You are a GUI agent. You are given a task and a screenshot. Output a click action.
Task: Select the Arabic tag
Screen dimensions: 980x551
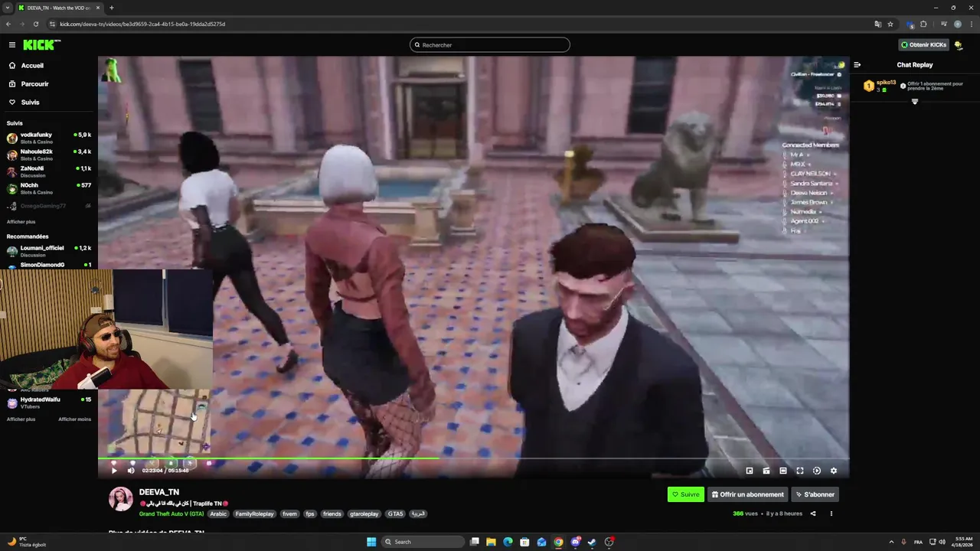218,514
